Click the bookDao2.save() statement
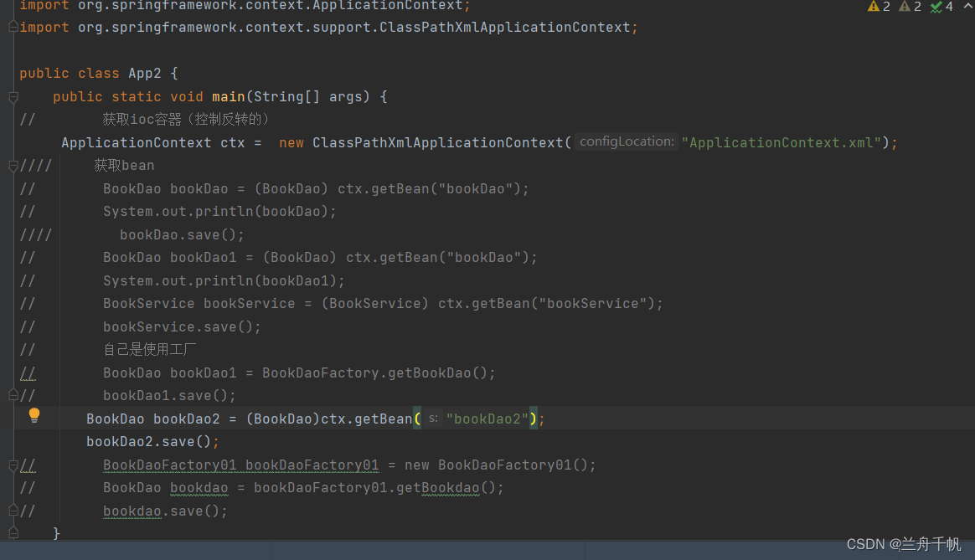Image resolution: width=975 pixels, height=560 pixels. tap(153, 442)
